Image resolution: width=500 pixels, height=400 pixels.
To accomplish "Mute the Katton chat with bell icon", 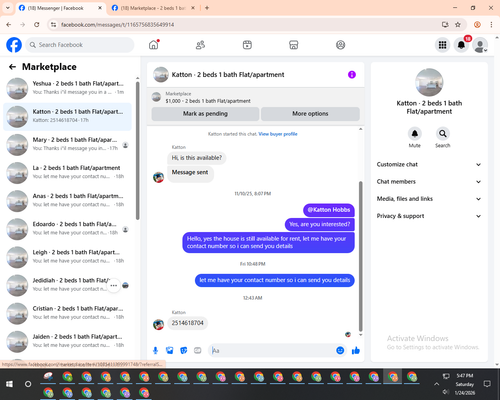I will pos(414,134).
